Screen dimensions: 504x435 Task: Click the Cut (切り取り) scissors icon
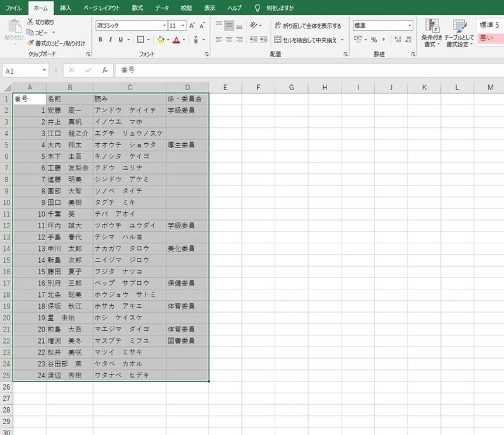(30, 22)
